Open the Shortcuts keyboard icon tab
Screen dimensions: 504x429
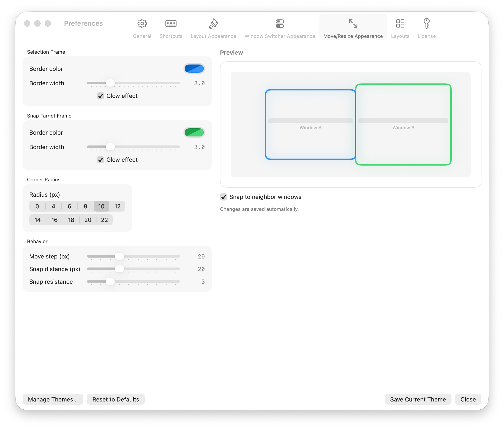171,24
